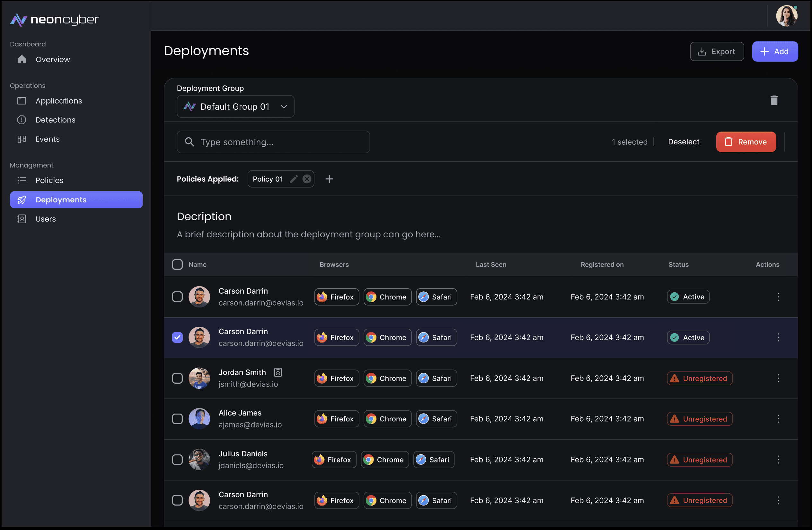Check the Julius Daniels row checkbox
The image size is (812, 530).
tap(177, 460)
